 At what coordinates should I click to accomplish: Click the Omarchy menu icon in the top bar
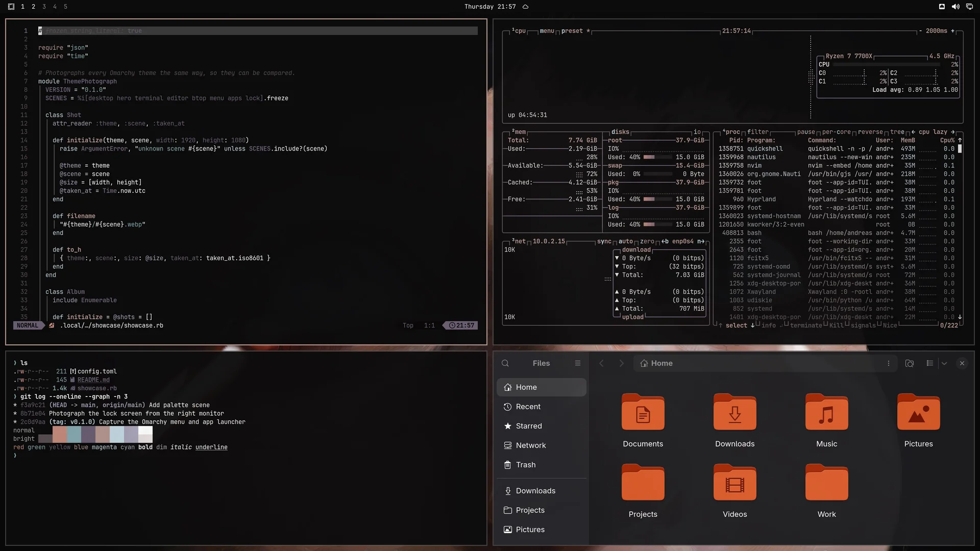pyautogui.click(x=11, y=7)
